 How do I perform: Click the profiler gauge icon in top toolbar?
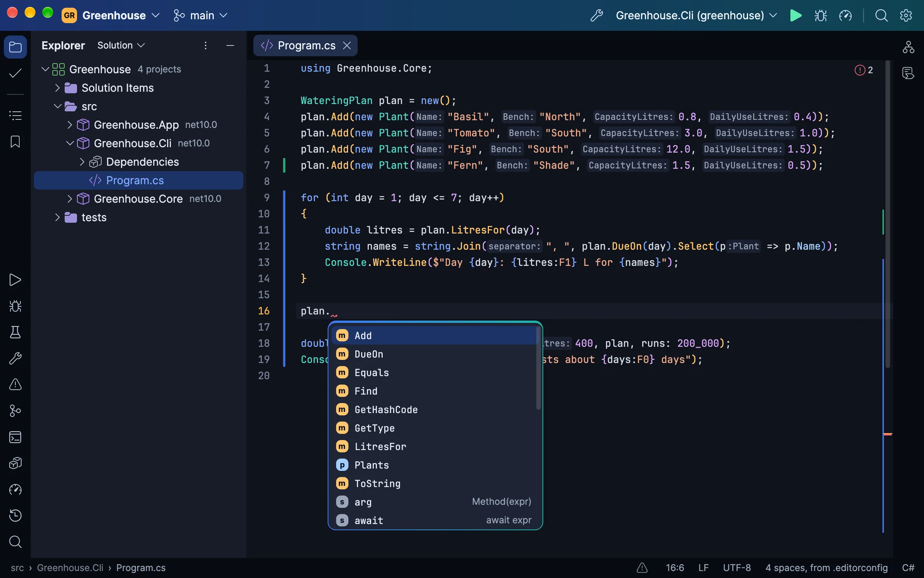click(x=845, y=15)
